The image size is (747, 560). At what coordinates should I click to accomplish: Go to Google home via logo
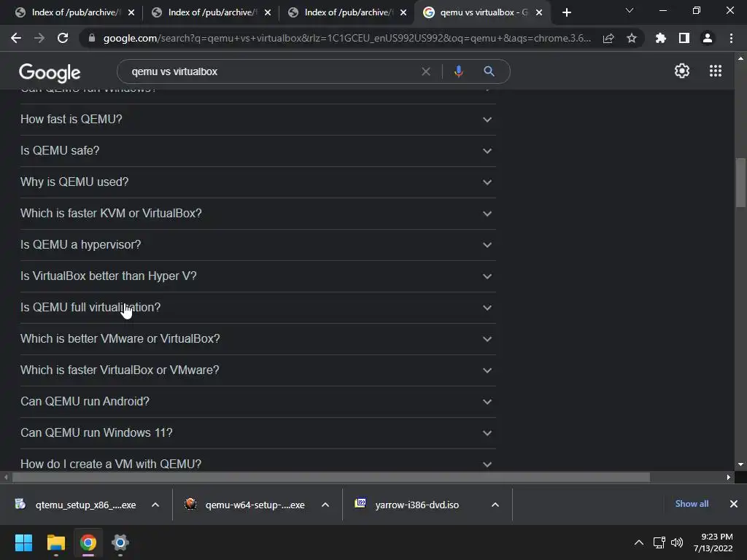(x=50, y=72)
